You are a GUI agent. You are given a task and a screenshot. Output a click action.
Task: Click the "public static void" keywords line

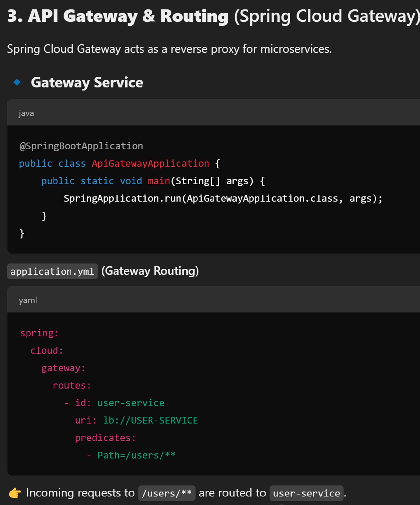(92, 181)
